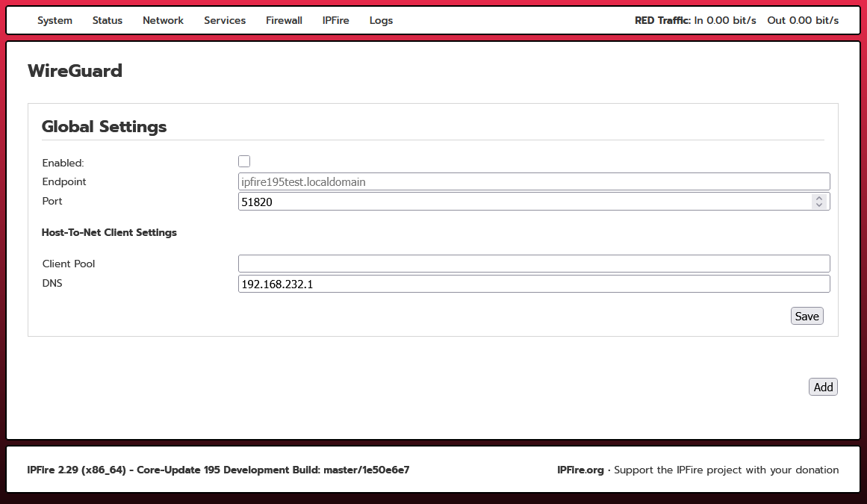The width and height of the screenshot is (867, 504).
Task: Click the Out 0.00 bit/s traffic text
Action: (802, 20)
